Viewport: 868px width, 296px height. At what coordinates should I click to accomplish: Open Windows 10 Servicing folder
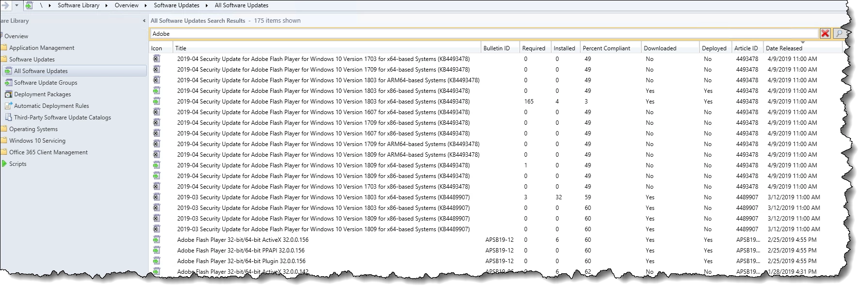[37, 141]
